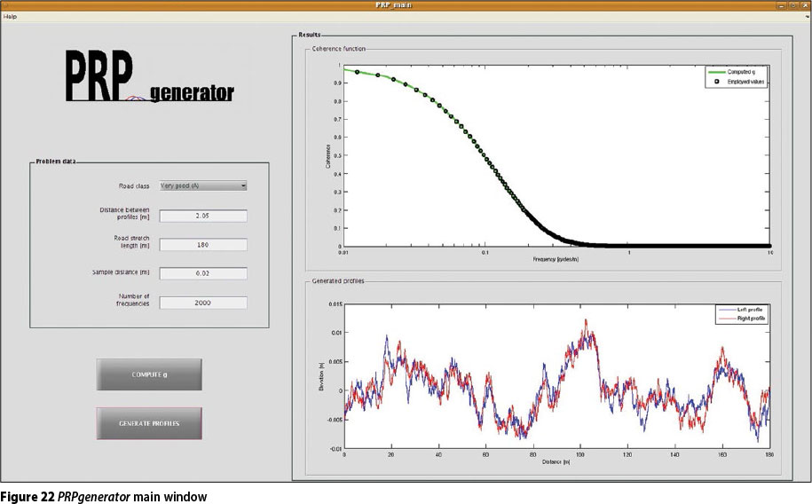Open the Road class dropdown
This screenshot has height=504, width=812.
202,185
